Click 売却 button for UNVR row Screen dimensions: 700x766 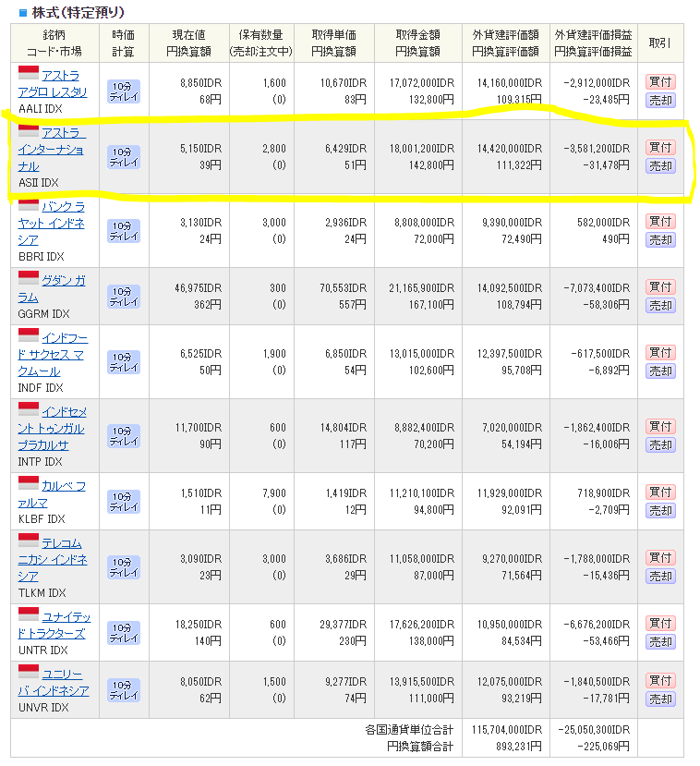click(660, 699)
